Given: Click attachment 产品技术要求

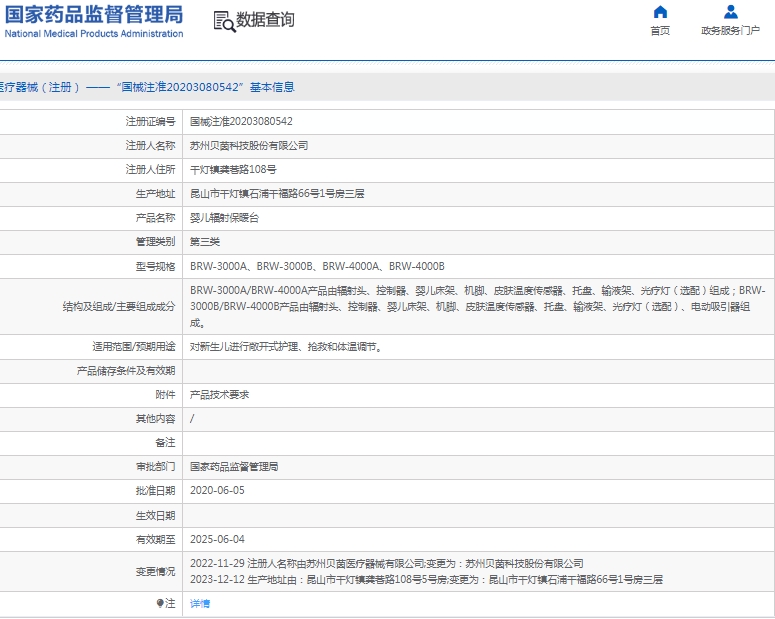Looking at the screenshot, I should tap(219, 395).
